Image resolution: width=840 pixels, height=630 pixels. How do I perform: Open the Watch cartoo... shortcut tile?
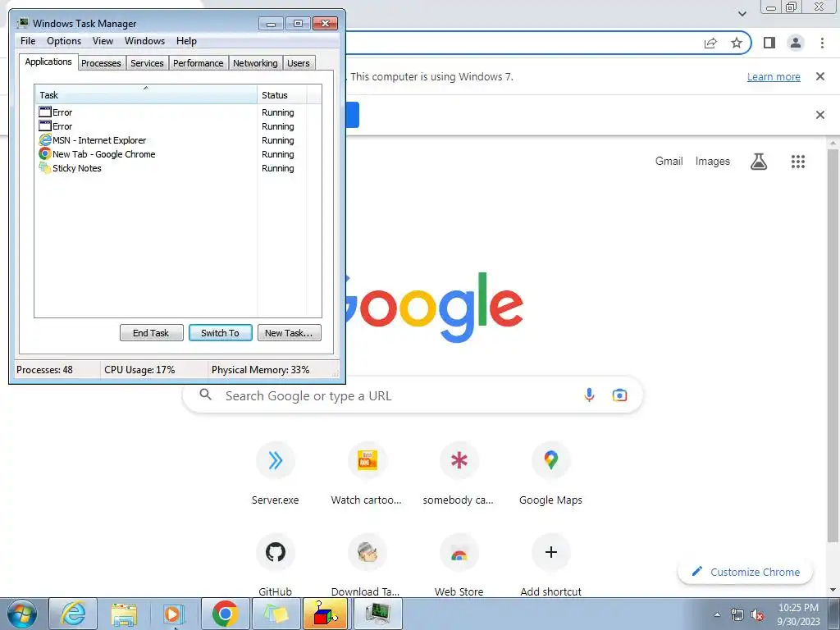367,473
